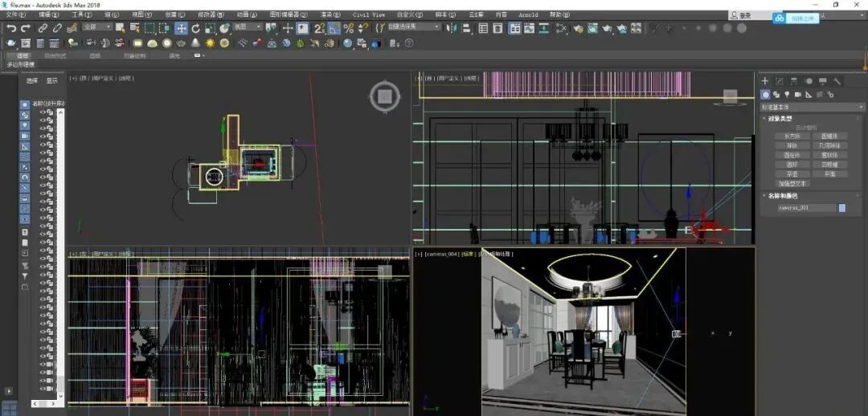Click the ViewCube in the top viewport
Viewport: 868px width, 416px height.
pos(384,97)
